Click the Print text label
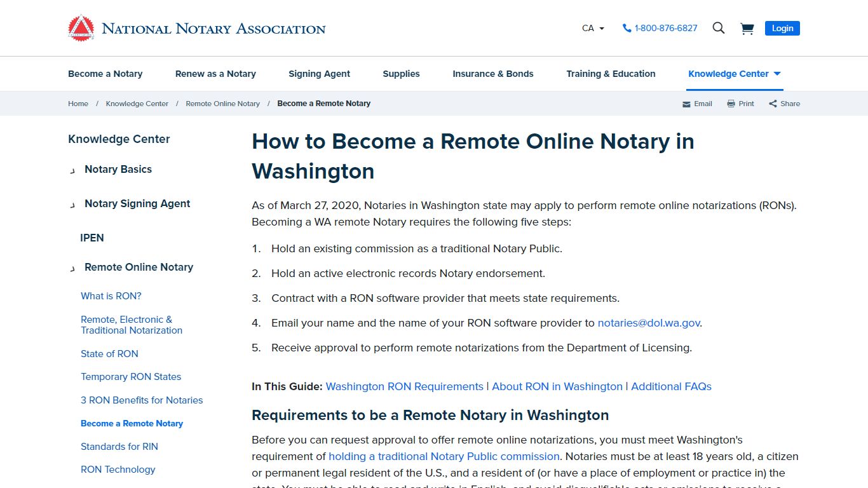This screenshot has width=868, height=488. click(x=747, y=104)
